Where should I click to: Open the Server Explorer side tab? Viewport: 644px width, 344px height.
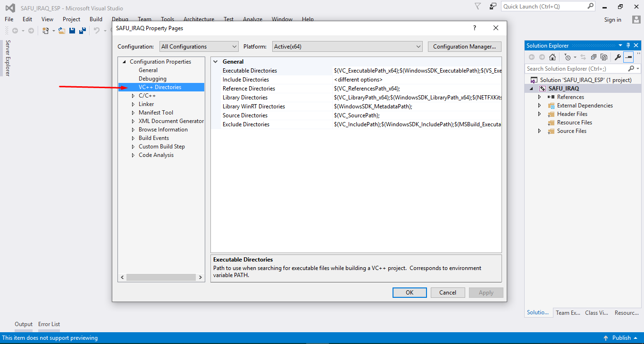tap(8, 58)
